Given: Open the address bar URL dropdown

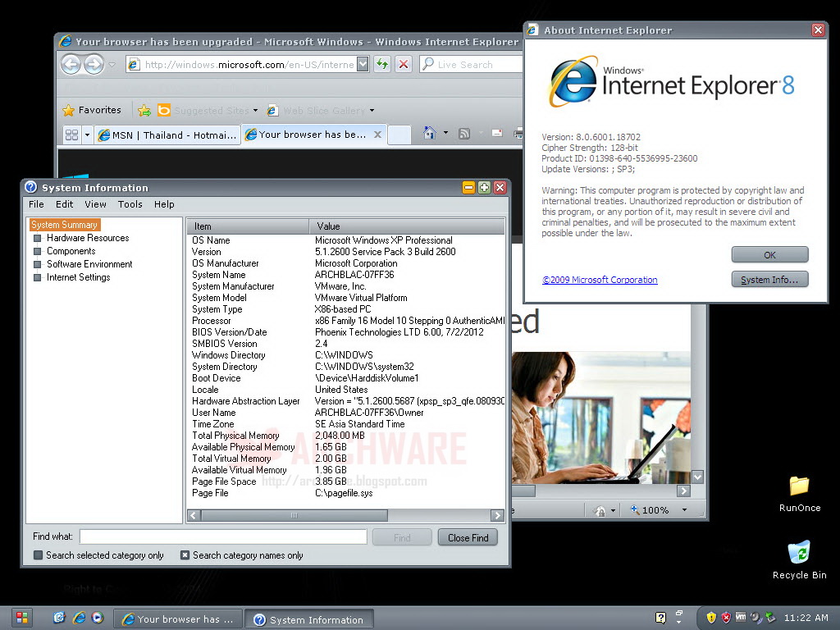Looking at the screenshot, I should 363,64.
